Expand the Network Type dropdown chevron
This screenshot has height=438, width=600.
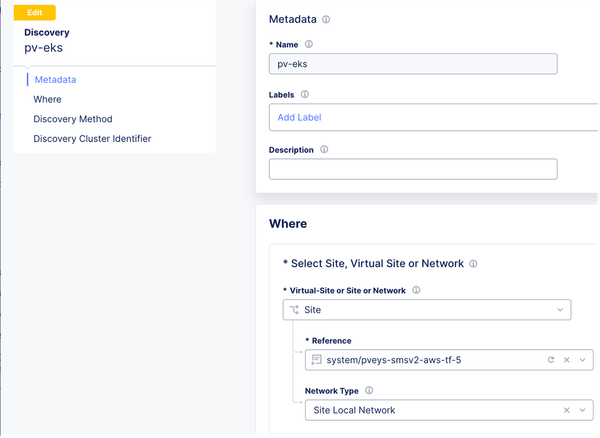coord(583,410)
